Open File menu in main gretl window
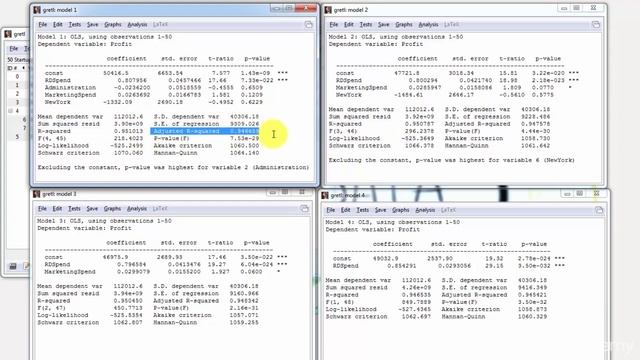 (x=13, y=49)
